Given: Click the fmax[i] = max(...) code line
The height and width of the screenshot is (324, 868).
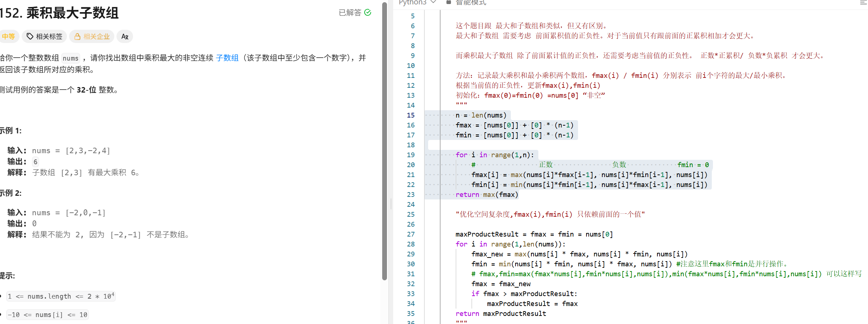Looking at the screenshot, I should 589,175.
